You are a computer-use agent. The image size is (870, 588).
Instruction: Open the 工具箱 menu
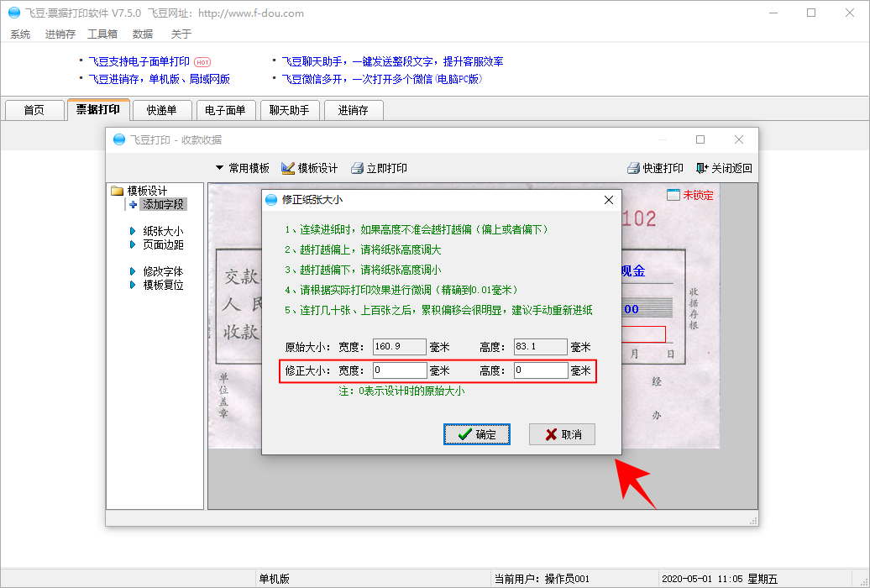tap(102, 34)
